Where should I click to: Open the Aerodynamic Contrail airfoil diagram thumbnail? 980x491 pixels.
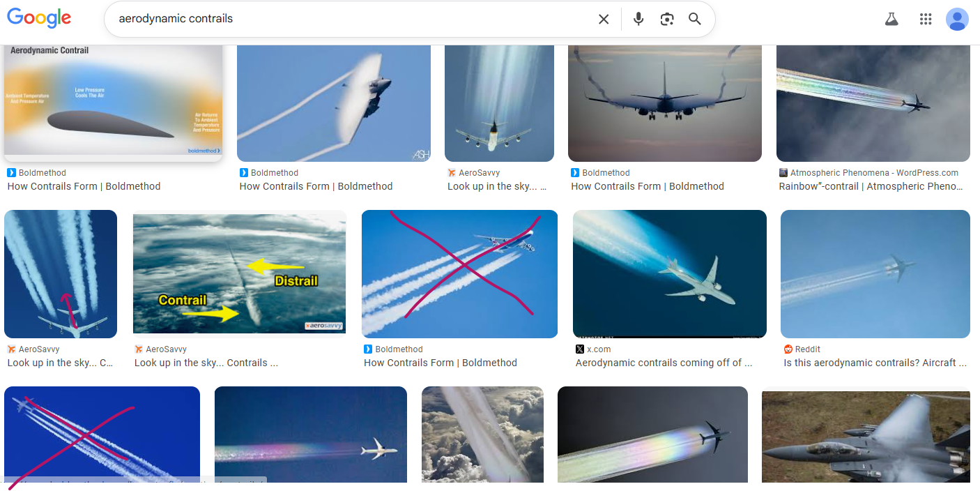tap(113, 103)
